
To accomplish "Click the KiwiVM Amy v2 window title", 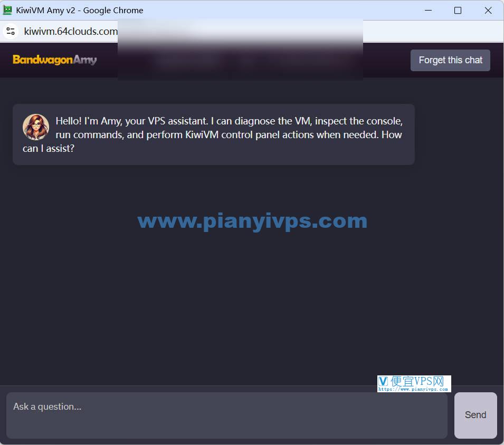I will point(80,10).
